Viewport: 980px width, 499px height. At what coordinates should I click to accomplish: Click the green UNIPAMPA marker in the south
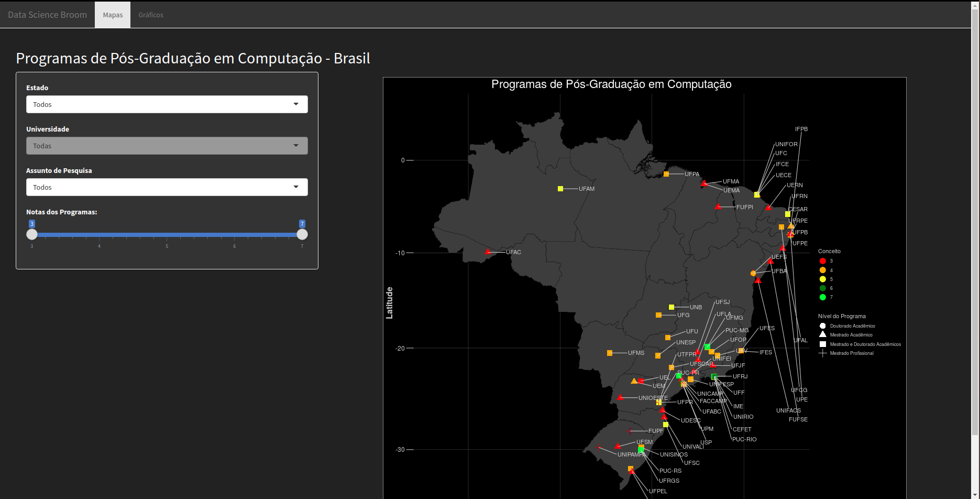(x=641, y=449)
